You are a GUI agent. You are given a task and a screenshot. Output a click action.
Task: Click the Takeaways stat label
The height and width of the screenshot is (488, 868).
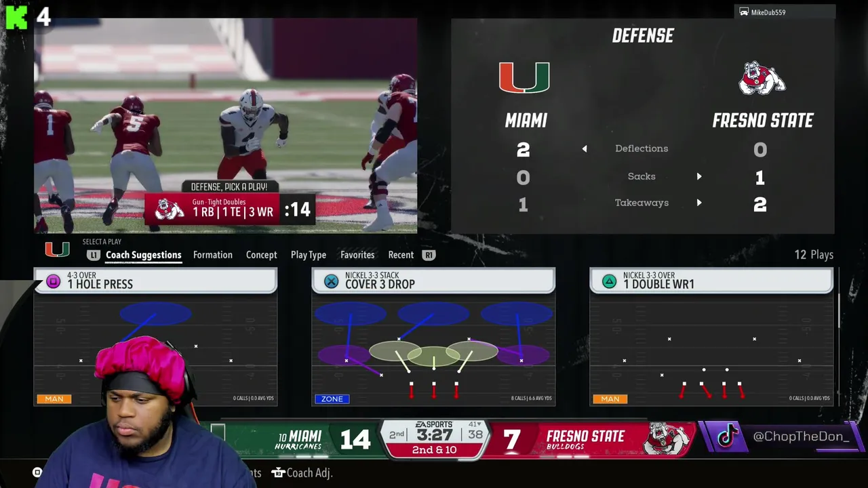tap(642, 203)
